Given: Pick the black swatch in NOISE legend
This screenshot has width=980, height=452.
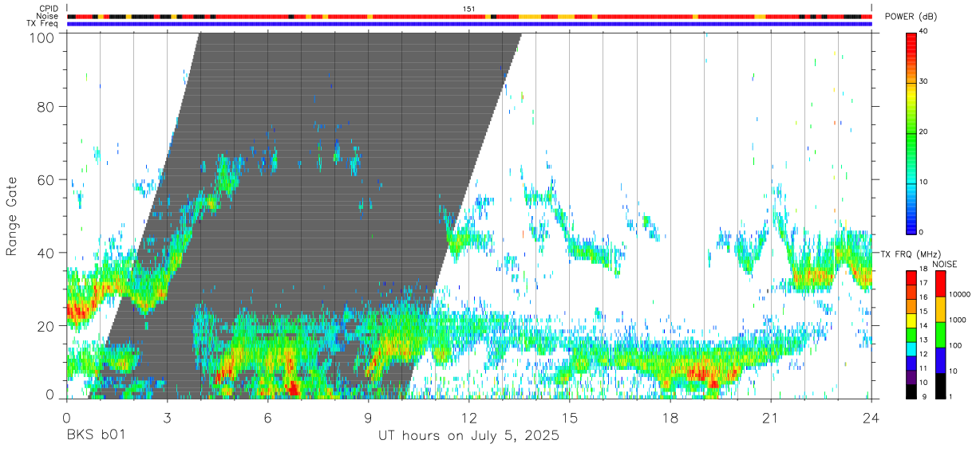Looking at the screenshot, I should click(x=941, y=385).
